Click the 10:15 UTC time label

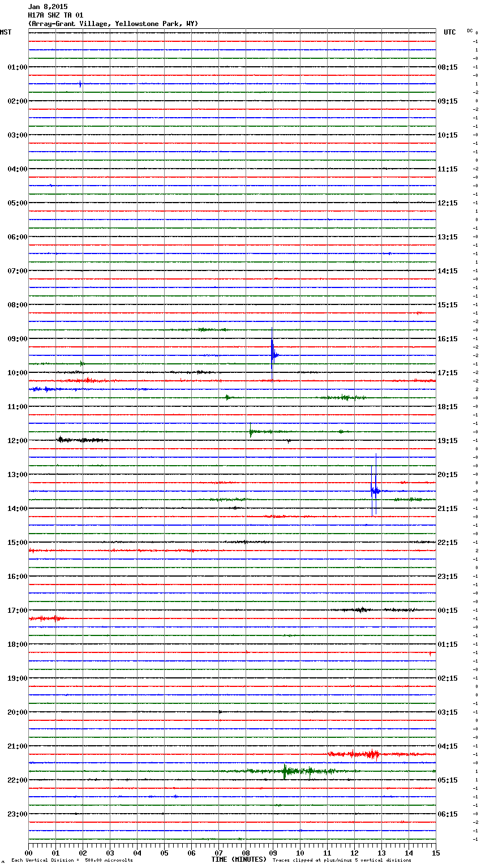448,135
